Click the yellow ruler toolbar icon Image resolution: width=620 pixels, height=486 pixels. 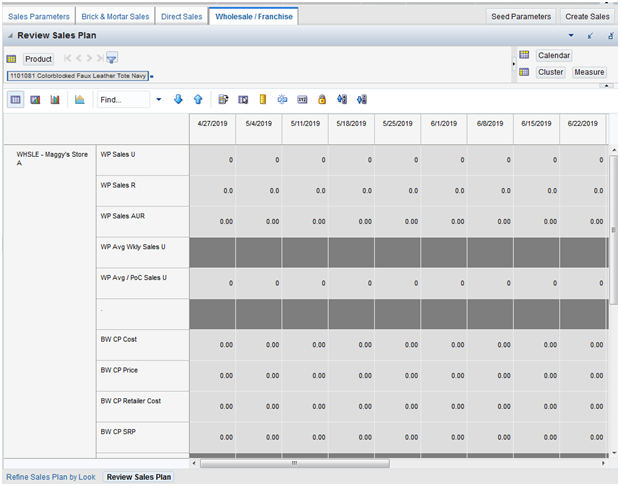(x=263, y=100)
